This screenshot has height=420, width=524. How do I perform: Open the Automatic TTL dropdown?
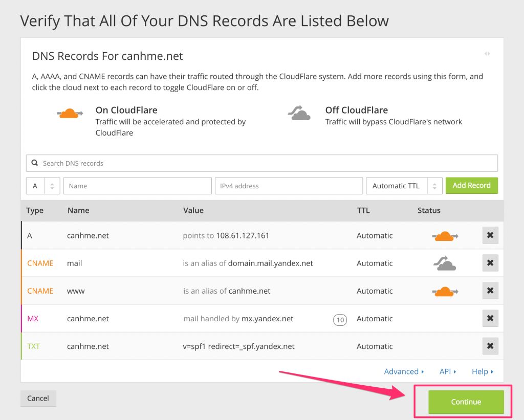[404, 186]
